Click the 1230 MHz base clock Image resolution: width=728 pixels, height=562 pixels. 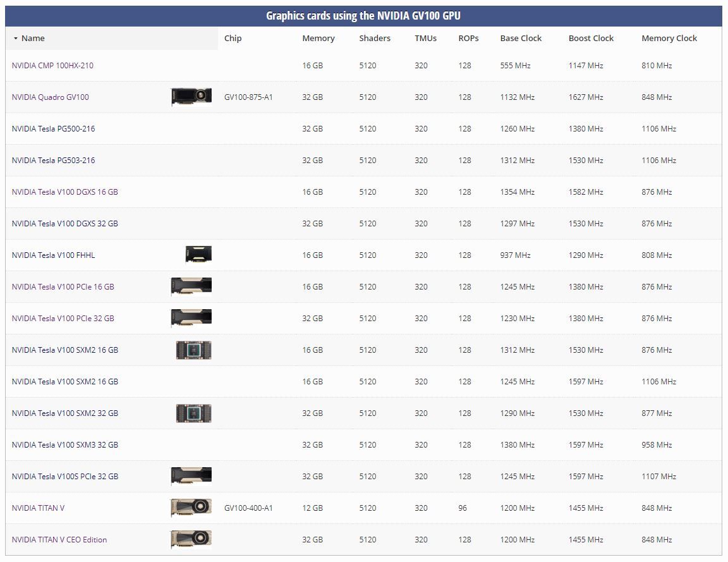(517, 318)
